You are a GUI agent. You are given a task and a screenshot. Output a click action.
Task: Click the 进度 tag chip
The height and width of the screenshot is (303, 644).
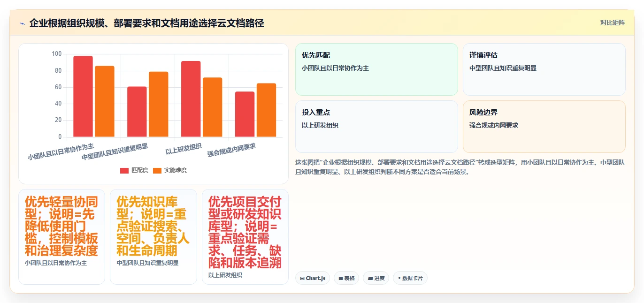376,278
